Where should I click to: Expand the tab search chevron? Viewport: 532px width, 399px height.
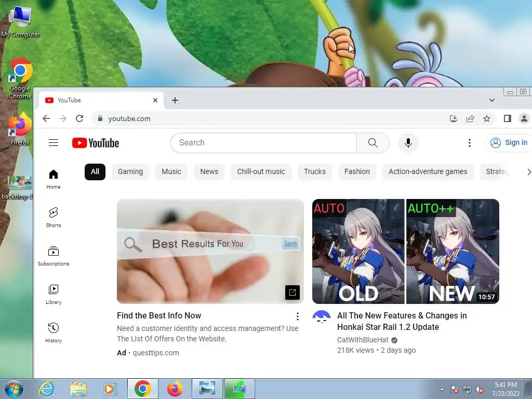pyautogui.click(x=492, y=100)
